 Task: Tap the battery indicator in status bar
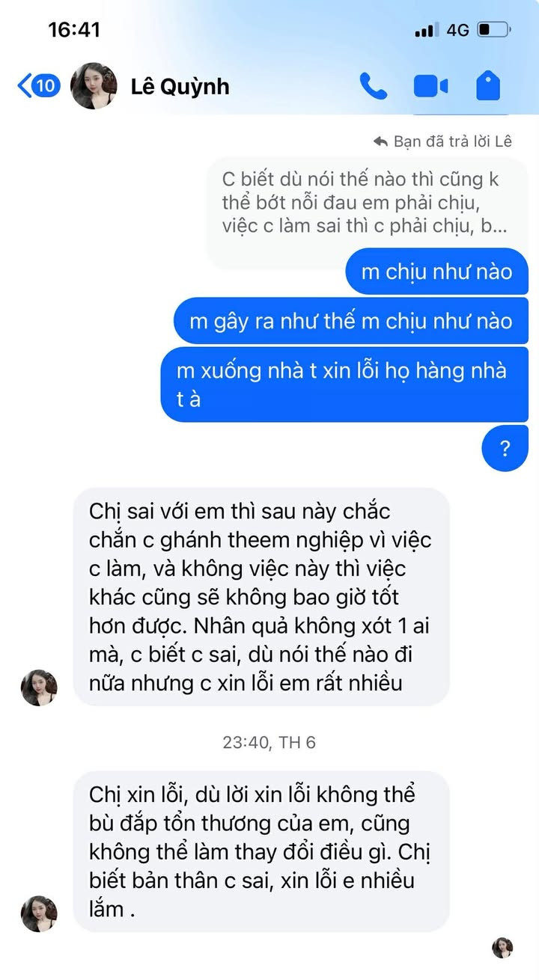coord(494,30)
